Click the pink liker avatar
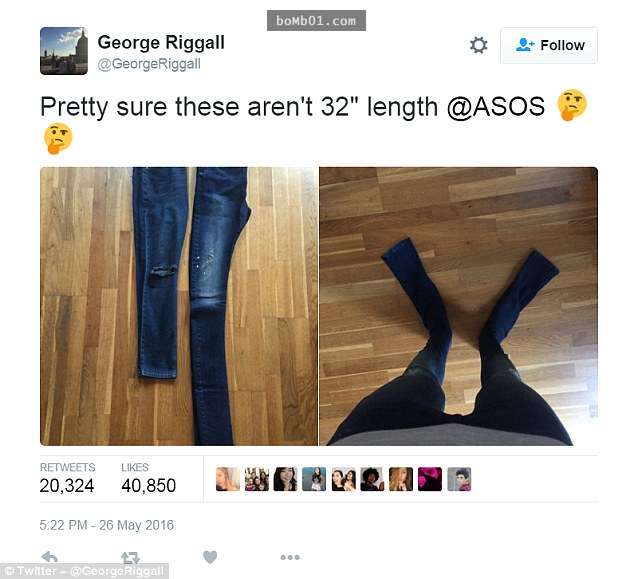 click(430, 479)
